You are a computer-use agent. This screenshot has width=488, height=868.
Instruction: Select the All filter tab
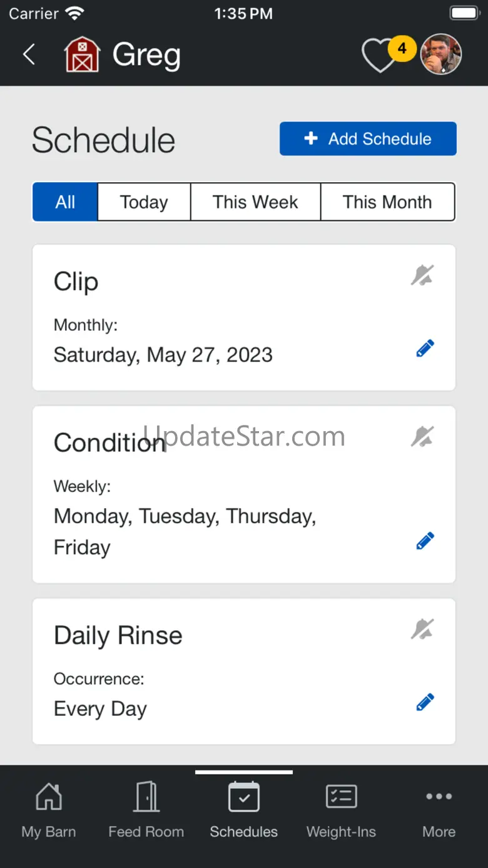click(x=65, y=202)
